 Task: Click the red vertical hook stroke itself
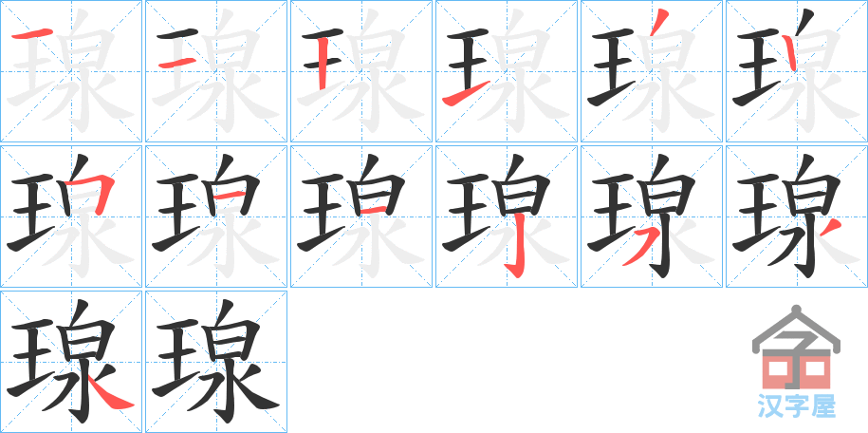516,251
